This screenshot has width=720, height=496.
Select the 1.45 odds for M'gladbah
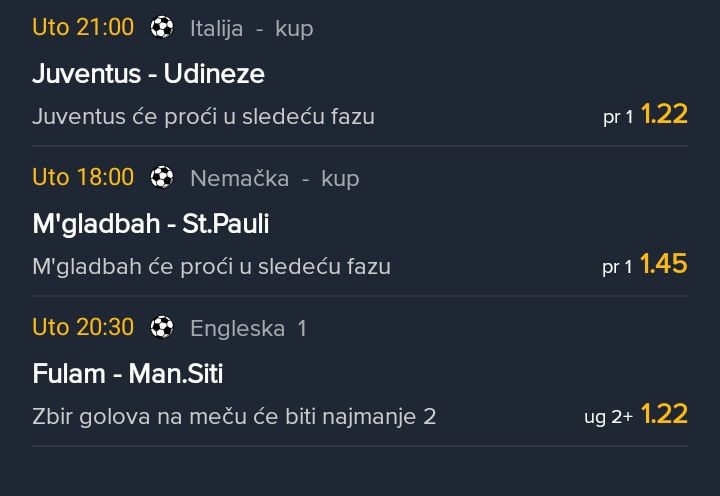click(x=664, y=264)
